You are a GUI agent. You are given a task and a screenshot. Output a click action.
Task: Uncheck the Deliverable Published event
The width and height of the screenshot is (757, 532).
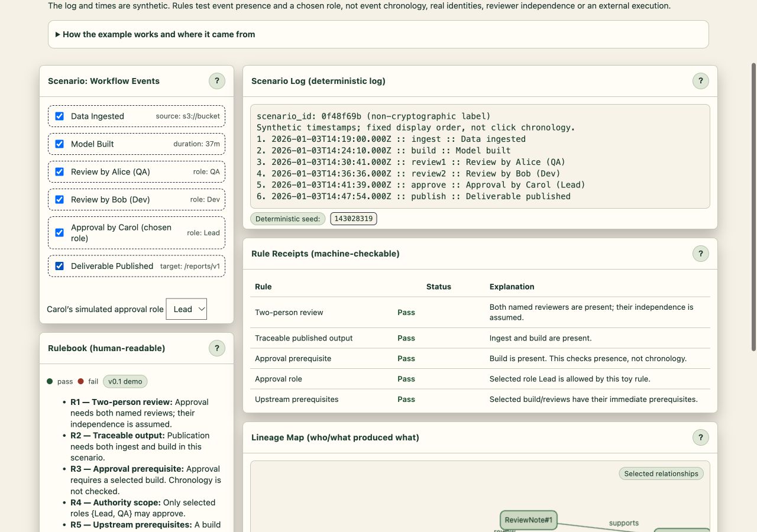60,266
